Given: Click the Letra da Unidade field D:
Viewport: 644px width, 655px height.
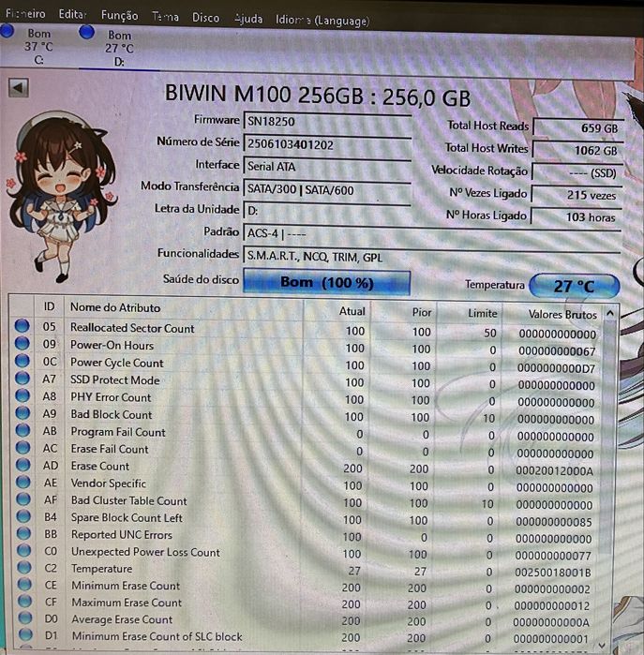Looking at the screenshot, I should [x=327, y=211].
